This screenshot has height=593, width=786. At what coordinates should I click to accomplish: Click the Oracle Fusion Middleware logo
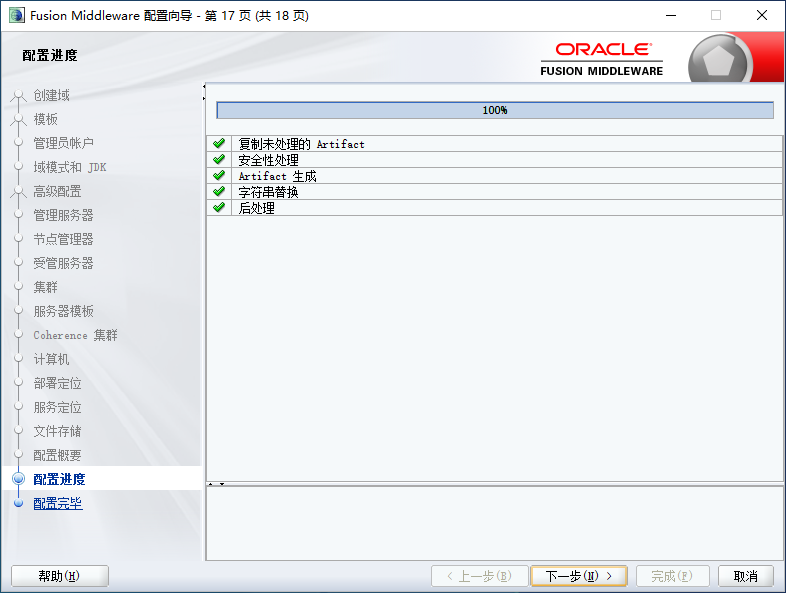click(602, 59)
